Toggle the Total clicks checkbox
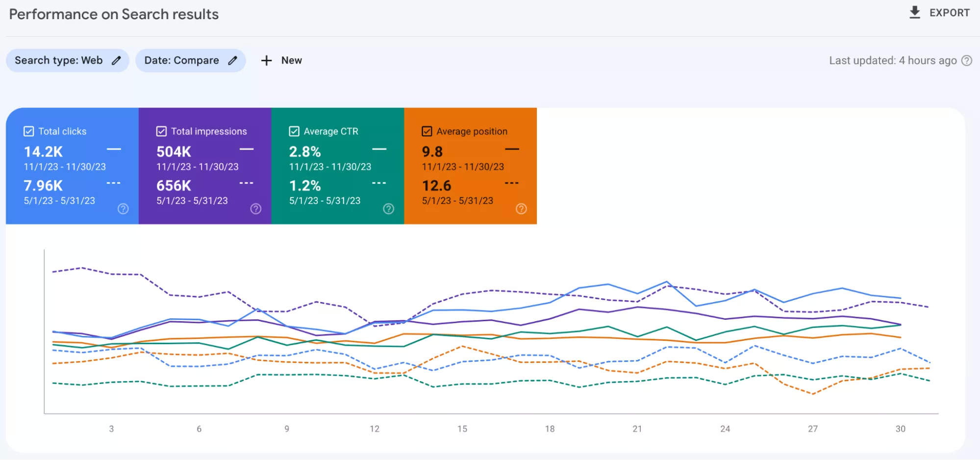Image resolution: width=980 pixels, height=460 pixels. 29,131
